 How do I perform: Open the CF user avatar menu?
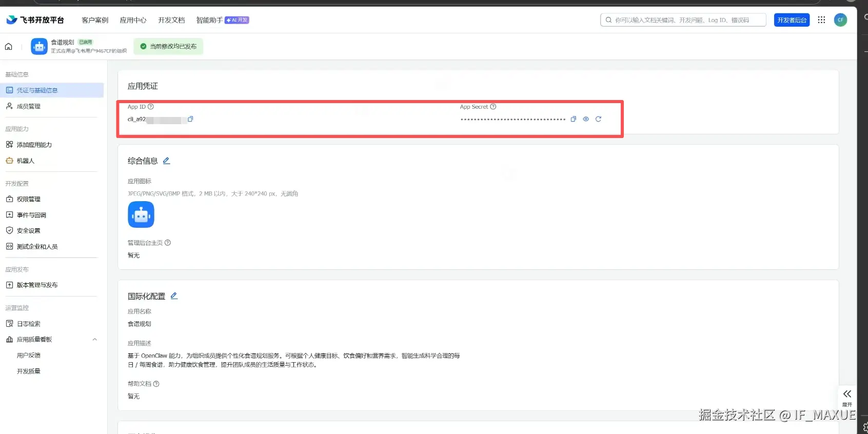click(840, 20)
